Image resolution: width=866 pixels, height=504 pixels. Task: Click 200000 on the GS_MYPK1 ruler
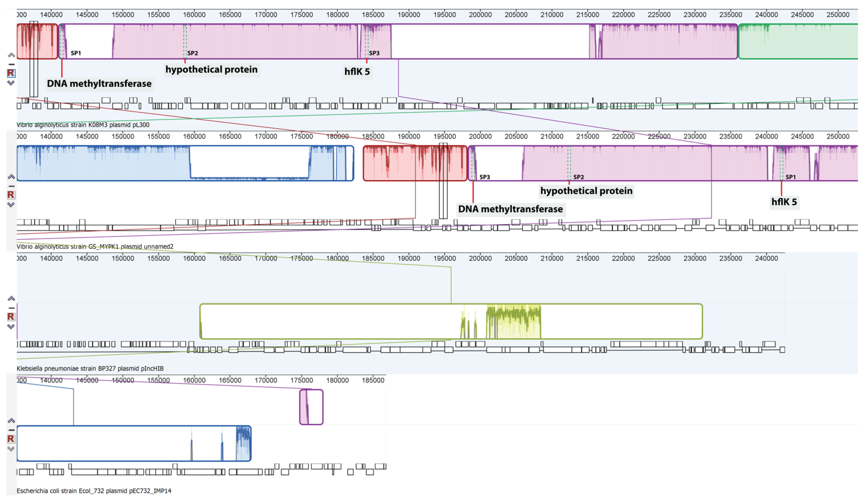click(480, 136)
